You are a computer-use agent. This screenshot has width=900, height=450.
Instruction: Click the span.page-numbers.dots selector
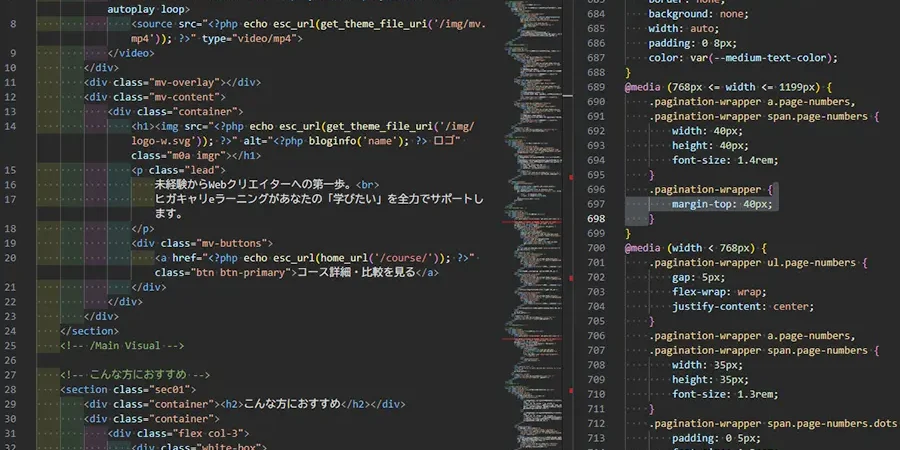click(832, 423)
